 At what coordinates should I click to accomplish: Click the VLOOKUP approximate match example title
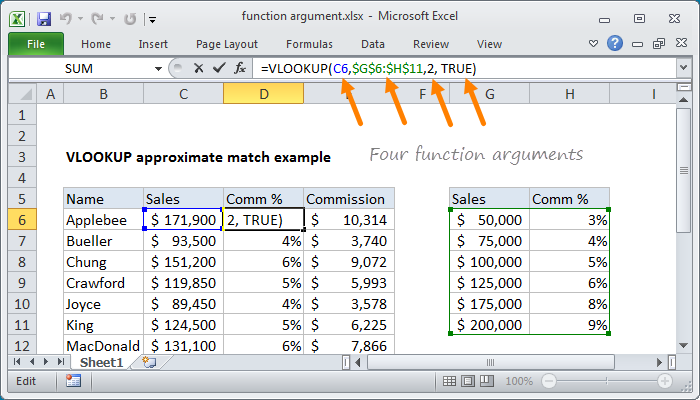click(198, 157)
